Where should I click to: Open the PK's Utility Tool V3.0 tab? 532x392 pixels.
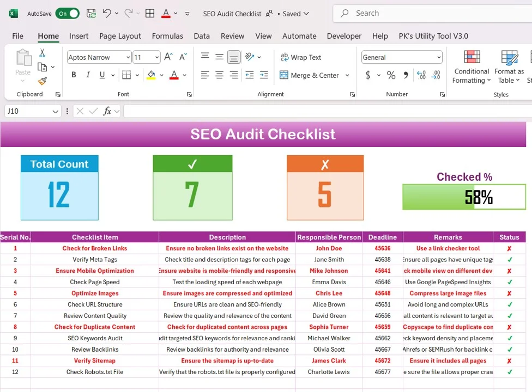[x=433, y=36]
